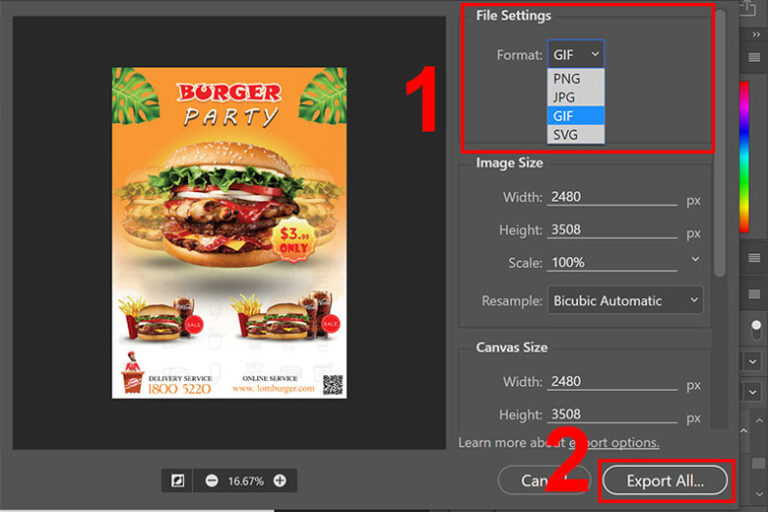Click the Scale percentage field
The image size is (768, 512).
612,263
